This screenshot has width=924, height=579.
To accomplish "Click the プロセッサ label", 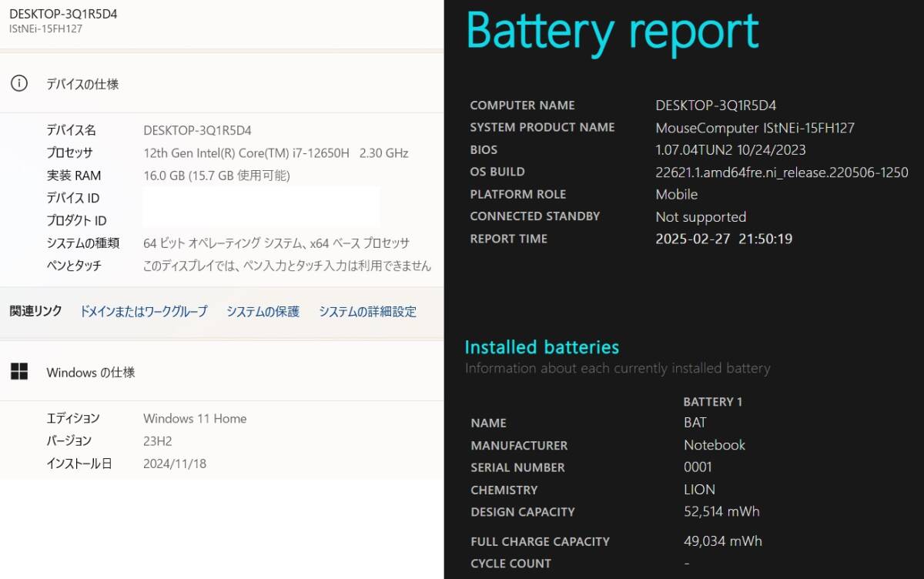I will coord(69,153).
